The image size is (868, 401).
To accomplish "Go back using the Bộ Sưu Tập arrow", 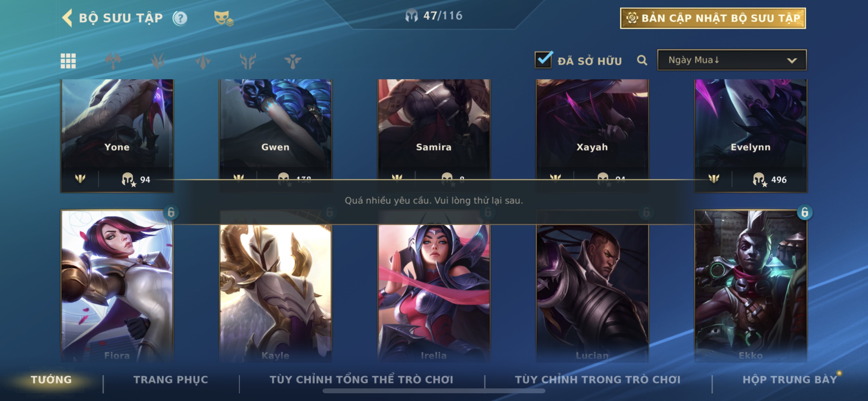I will click(x=67, y=18).
